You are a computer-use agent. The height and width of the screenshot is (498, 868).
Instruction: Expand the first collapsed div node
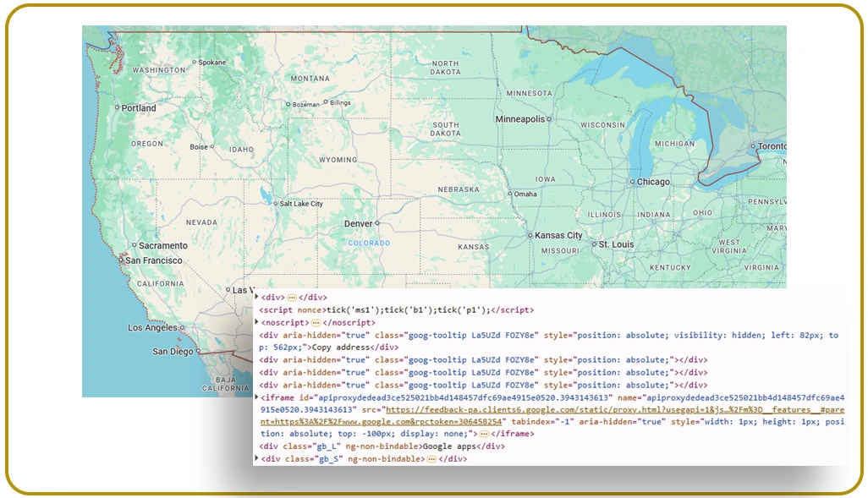tap(257, 297)
